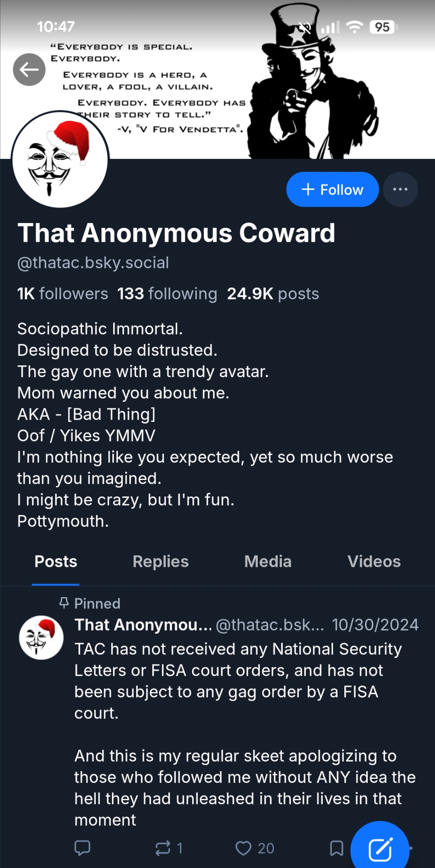Compose a new post
This screenshot has width=435, height=868.
[x=380, y=848]
